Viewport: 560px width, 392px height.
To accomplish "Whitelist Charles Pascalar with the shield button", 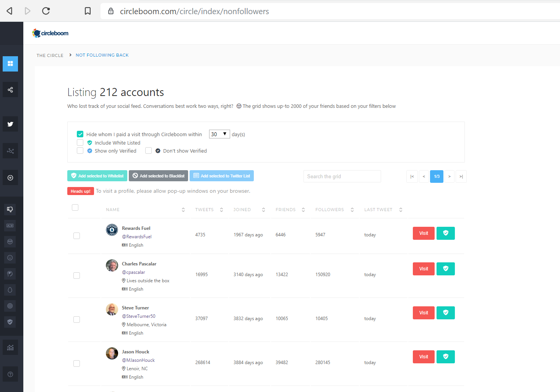I will 446,269.
